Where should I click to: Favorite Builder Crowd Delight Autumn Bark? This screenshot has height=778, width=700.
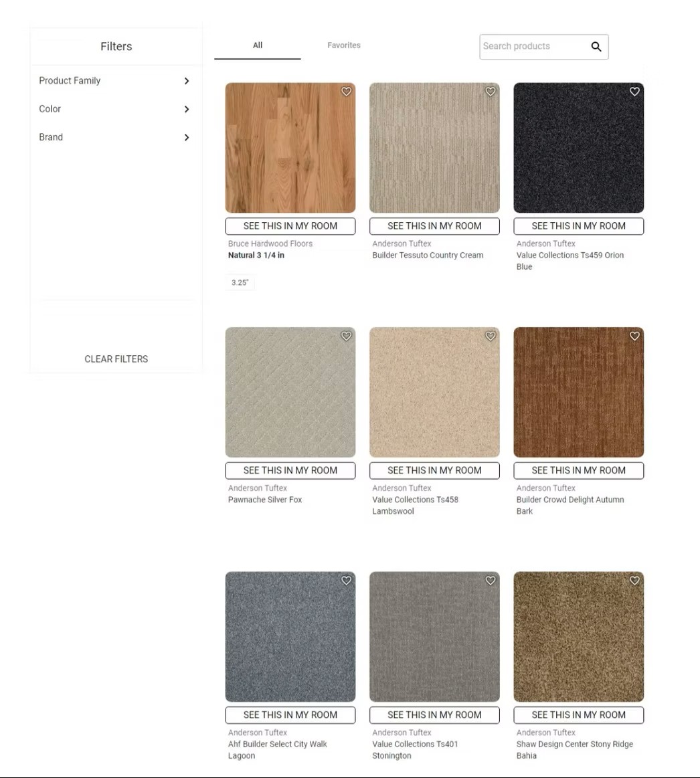(634, 336)
